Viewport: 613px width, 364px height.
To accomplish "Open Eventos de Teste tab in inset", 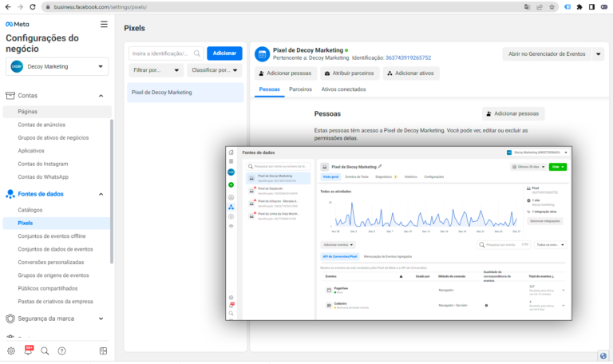I will [x=357, y=176].
